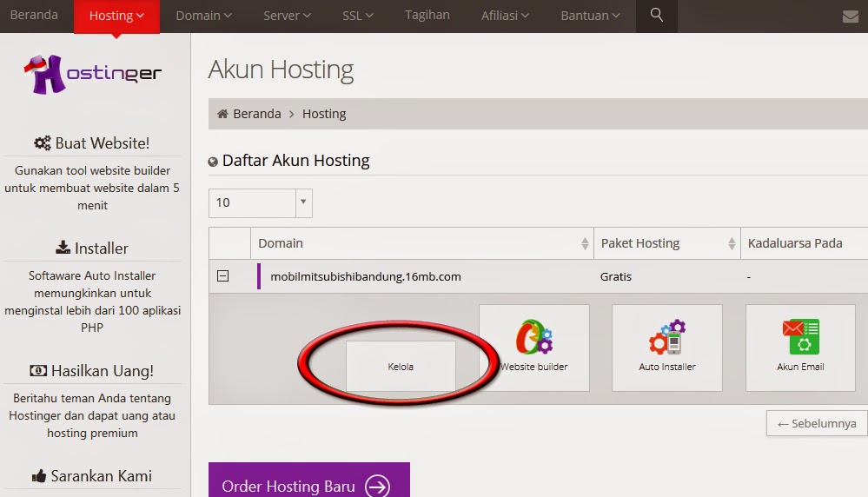Open the Sarankan Kami sidebar heading
The height and width of the screenshot is (497, 868).
coord(92,476)
